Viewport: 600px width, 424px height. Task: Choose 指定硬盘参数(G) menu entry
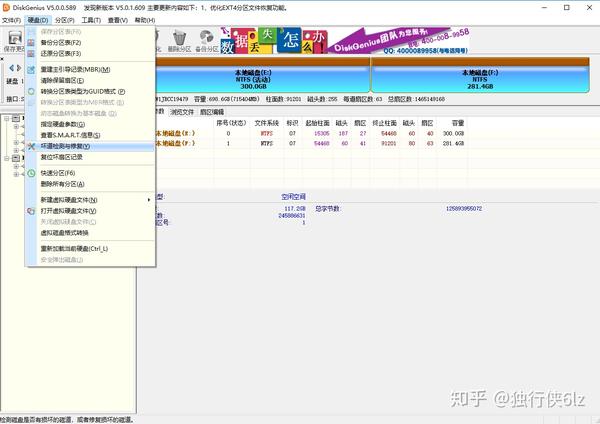click(90, 124)
